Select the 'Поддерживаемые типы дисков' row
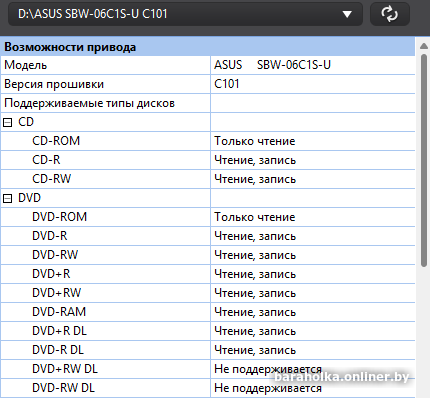The width and height of the screenshot is (430, 398). click(x=208, y=103)
